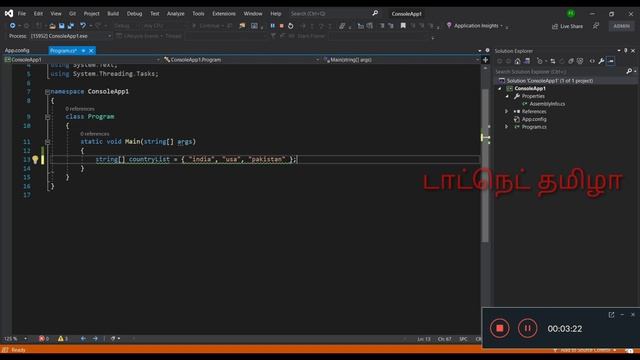Click the Navigate Backward toolbar icon

pos(13,26)
